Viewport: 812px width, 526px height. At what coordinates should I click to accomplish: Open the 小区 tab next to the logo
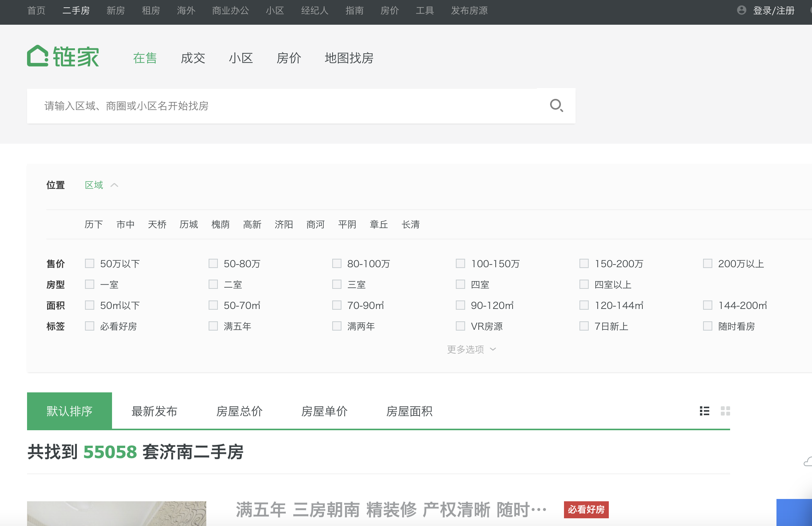241,58
